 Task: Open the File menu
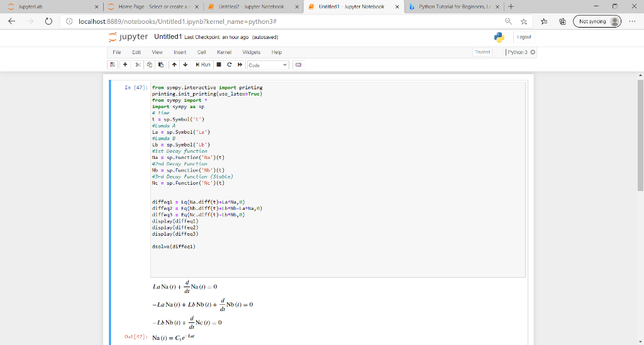click(x=116, y=53)
